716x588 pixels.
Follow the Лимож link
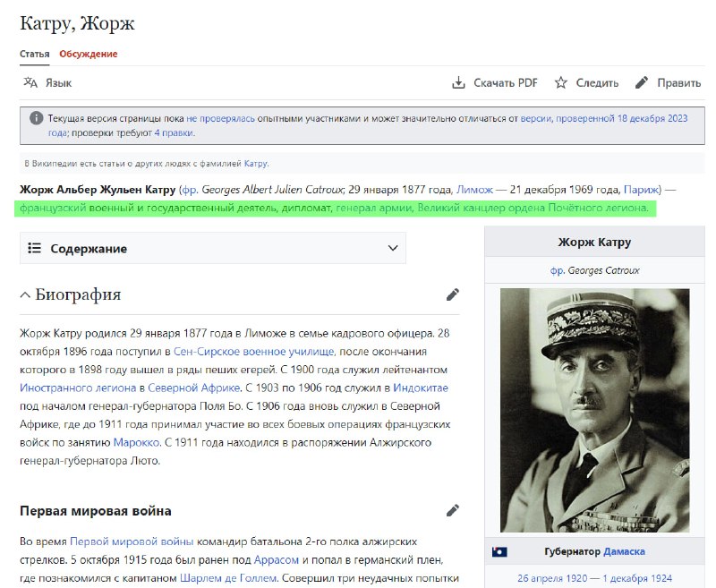tap(475, 190)
